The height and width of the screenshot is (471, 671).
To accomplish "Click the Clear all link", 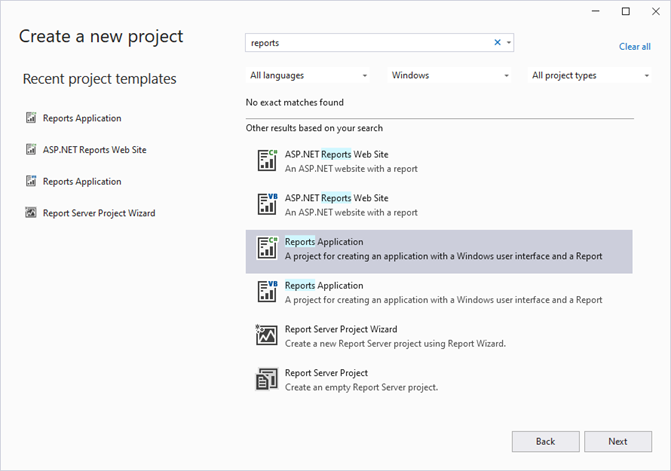I will click(x=634, y=47).
